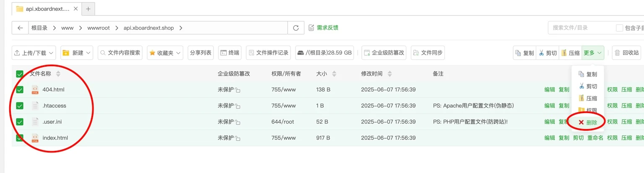Viewport: 644px width, 173px height.
Task: Expand the chevron after wwwroot in path
Action: 117,28
